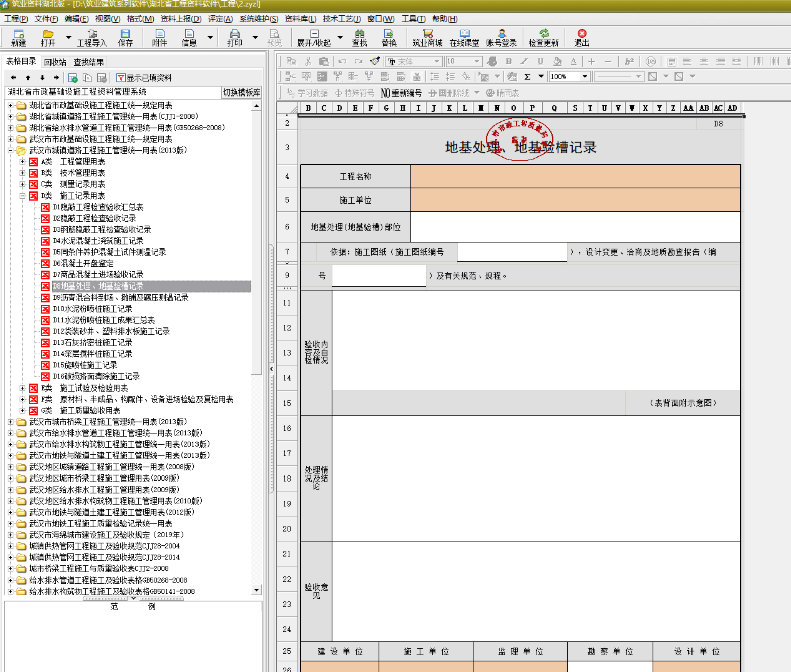Collapse the D类 施工记录用表 node
The height and width of the screenshot is (672, 791).
[22, 196]
